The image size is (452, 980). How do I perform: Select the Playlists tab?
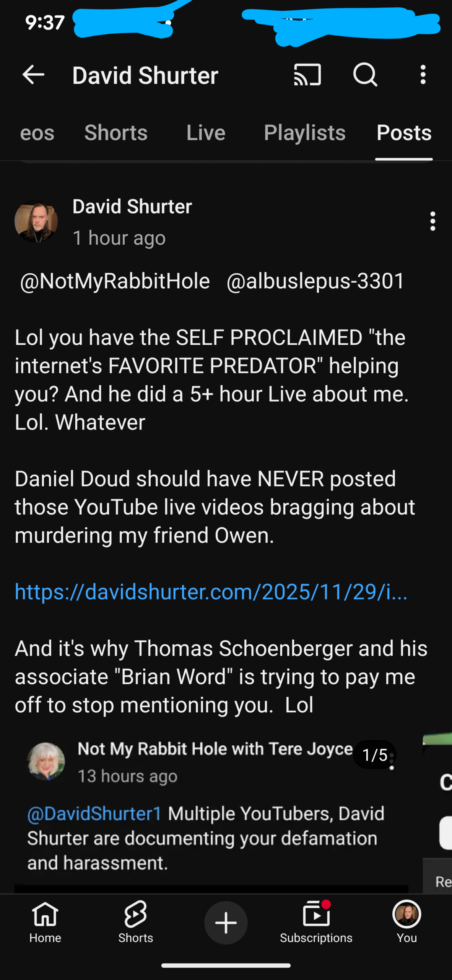[x=304, y=133]
